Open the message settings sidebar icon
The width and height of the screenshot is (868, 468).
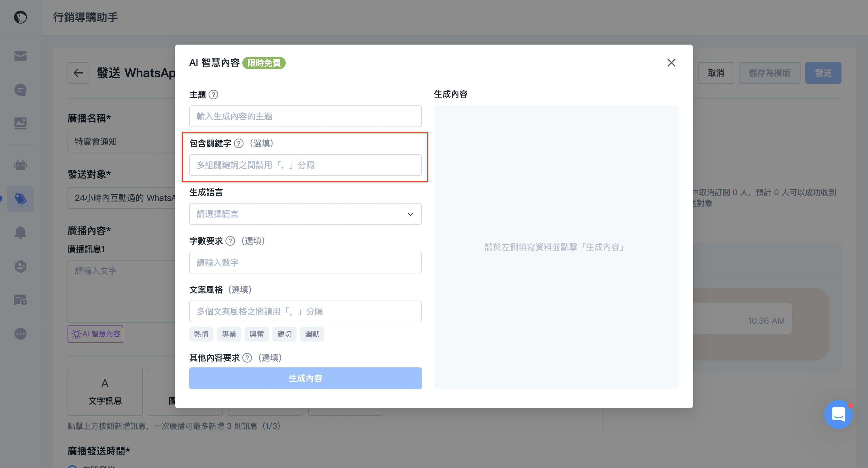coord(20,300)
